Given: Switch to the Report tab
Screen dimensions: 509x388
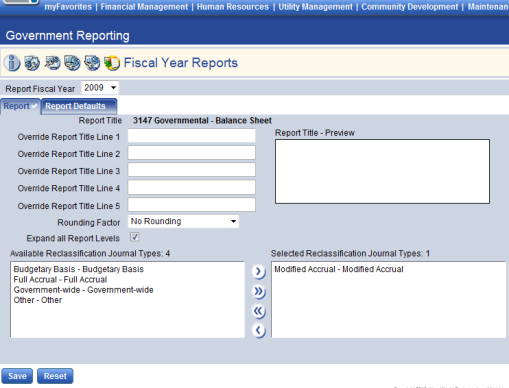Looking at the screenshot, I should click(20, 106).
